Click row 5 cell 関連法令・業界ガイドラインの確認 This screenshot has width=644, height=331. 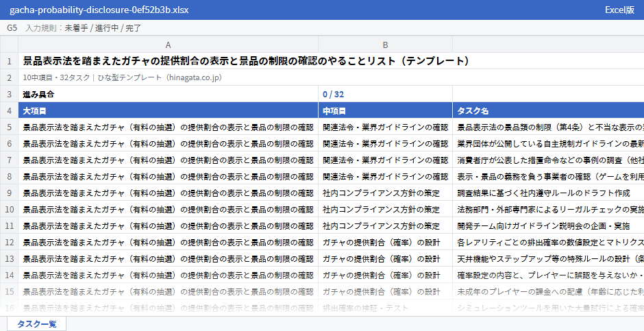385,127
